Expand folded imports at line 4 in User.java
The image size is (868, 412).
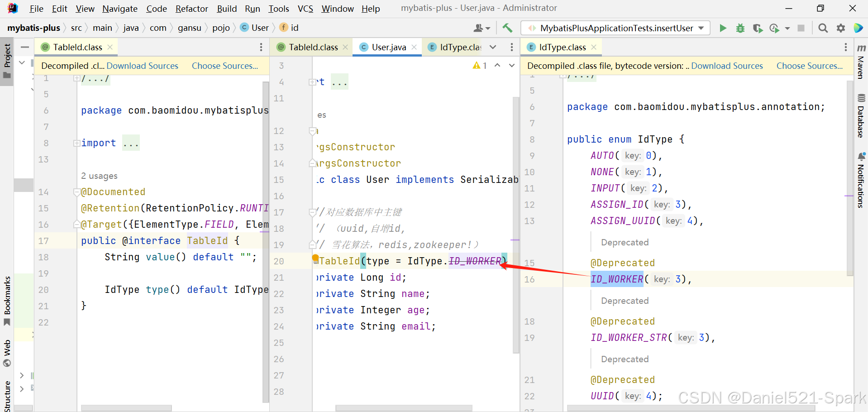(x=312, y=82)
